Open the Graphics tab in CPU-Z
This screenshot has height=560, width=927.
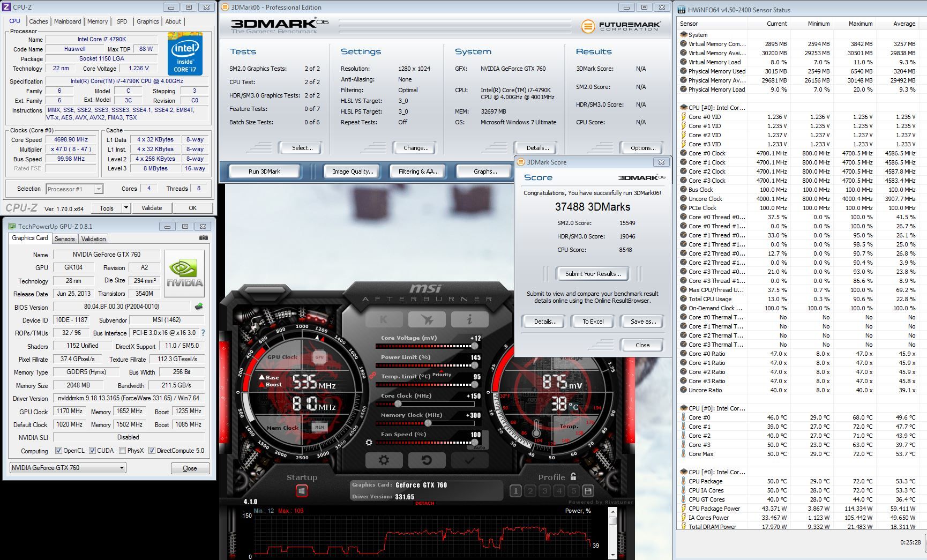click(x=147, y=21)
